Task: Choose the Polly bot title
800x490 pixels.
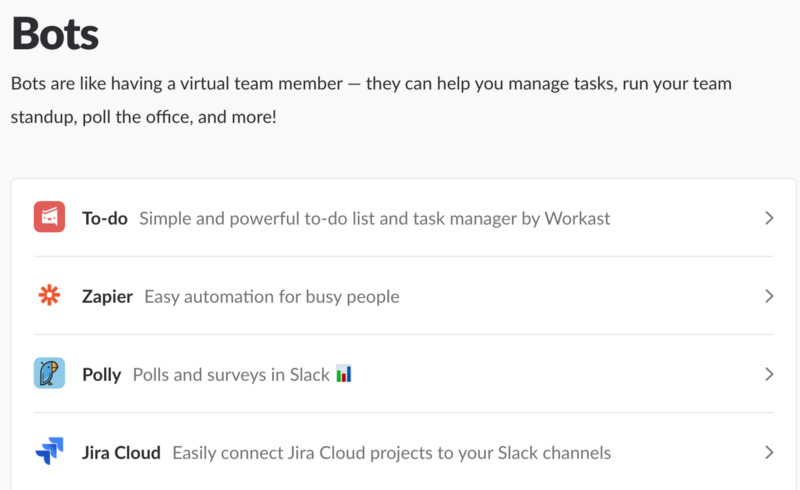Action: point(102,375)
